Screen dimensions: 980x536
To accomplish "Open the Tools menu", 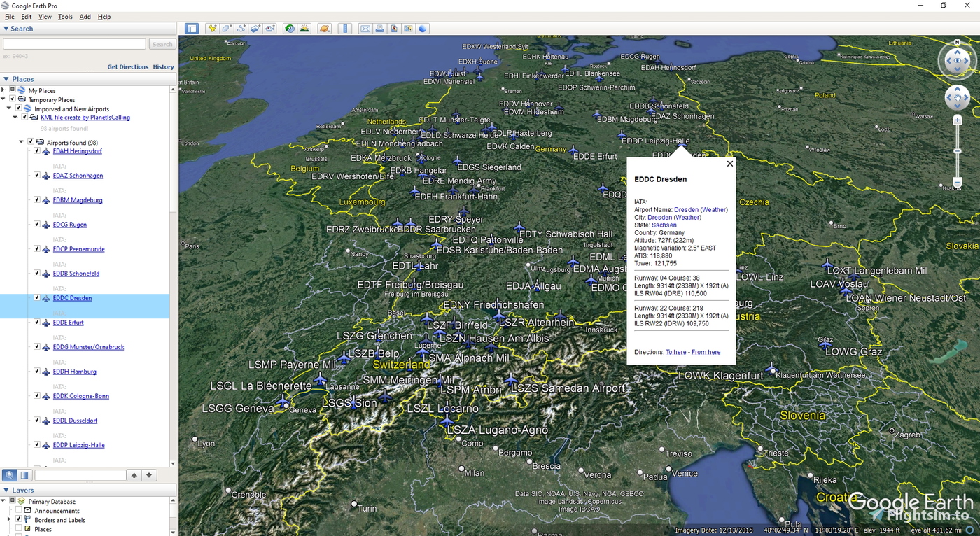I will tap(65, 17).
